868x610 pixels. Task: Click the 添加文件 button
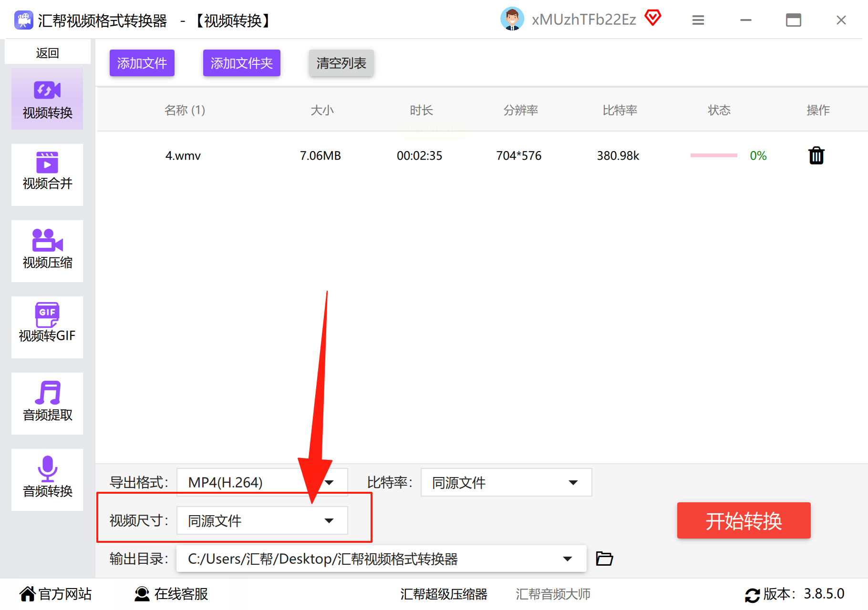pyautogui.click(x=142, y=63)
